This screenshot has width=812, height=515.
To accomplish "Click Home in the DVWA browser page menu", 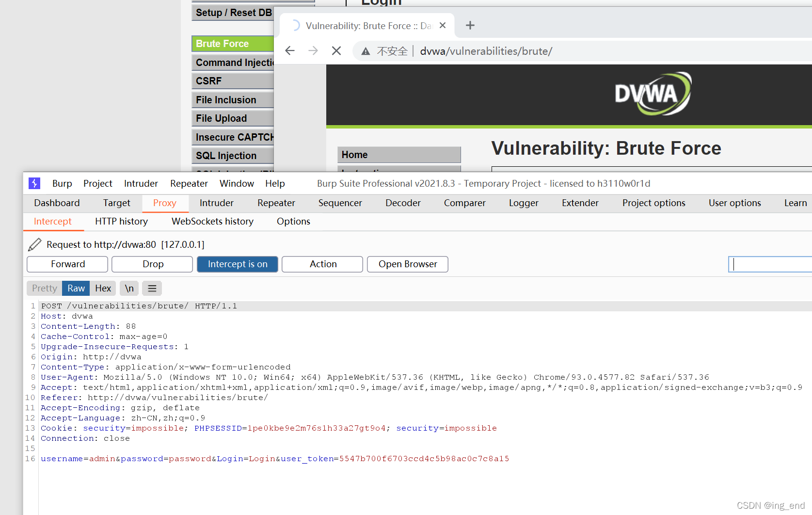I will (x=399, y=155).
